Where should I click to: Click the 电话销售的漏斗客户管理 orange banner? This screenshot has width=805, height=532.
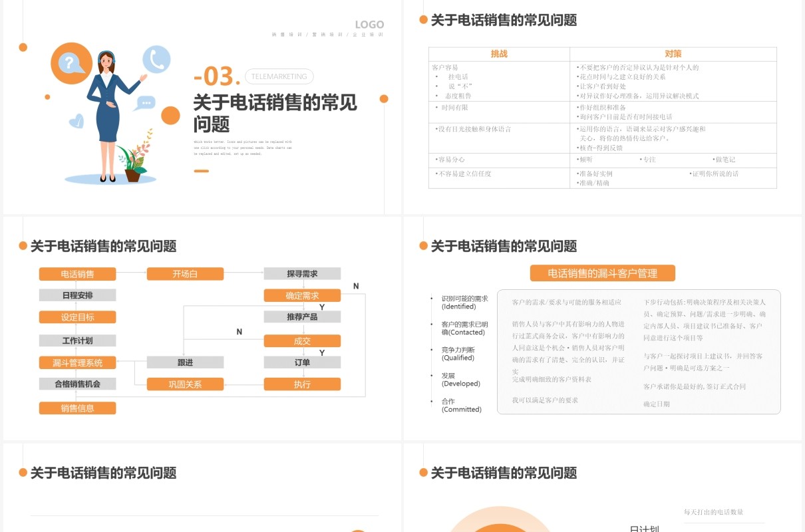(603, 273)
